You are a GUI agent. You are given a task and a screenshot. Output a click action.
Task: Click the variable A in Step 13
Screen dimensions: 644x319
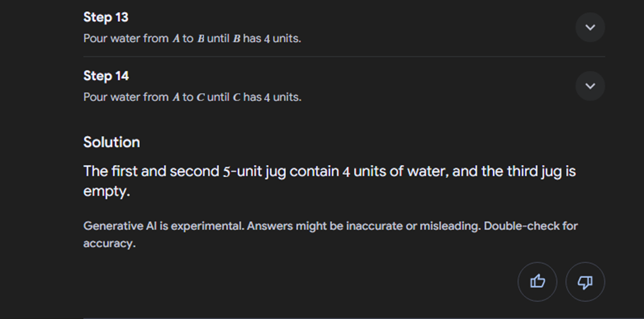pos(176,38)
